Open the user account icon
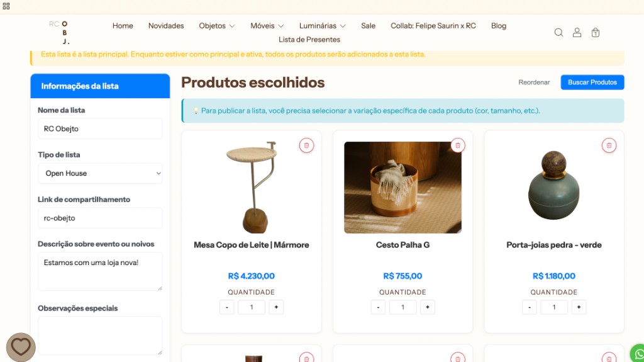Viewport: 644px width, 362px height. (577, 33)
